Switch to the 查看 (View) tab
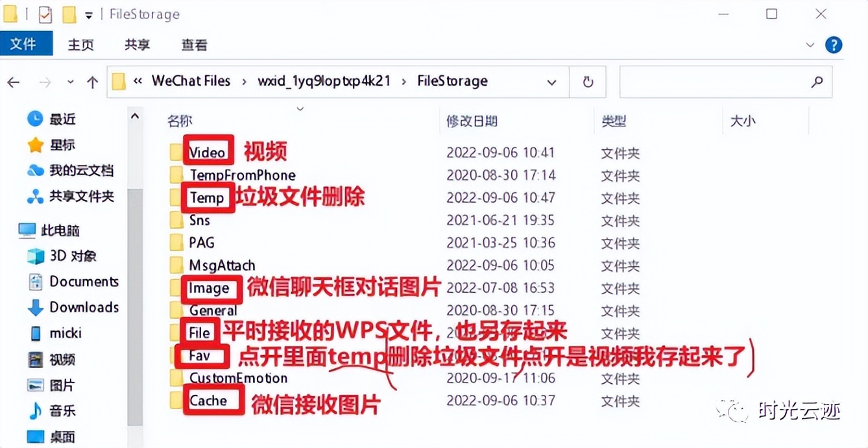 pos(194,45)
